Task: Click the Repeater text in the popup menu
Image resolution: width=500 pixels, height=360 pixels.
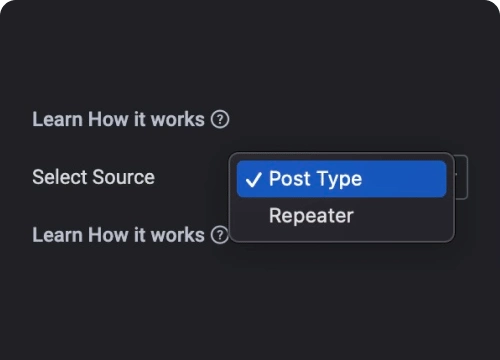Action: (311, 216)
